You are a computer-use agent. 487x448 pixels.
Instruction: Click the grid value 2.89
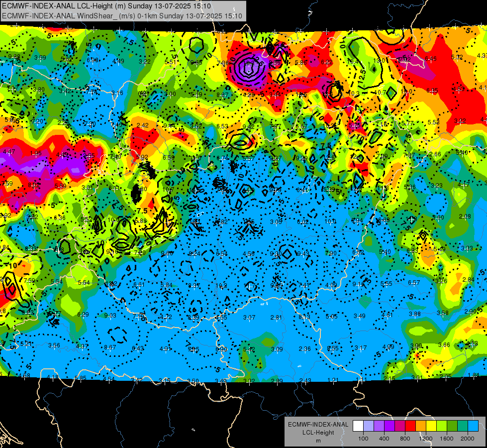click(x=277, y=381)
